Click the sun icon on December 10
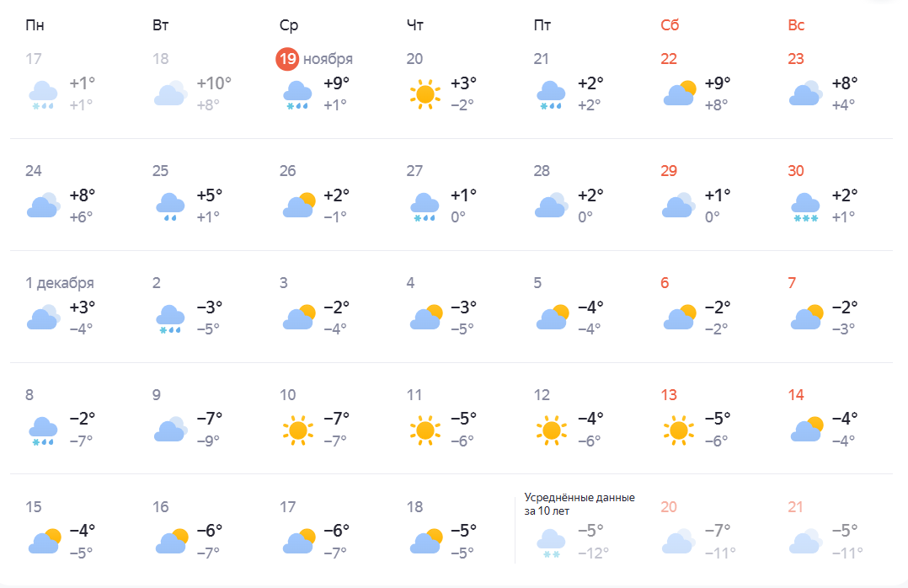 coord(297,430)
